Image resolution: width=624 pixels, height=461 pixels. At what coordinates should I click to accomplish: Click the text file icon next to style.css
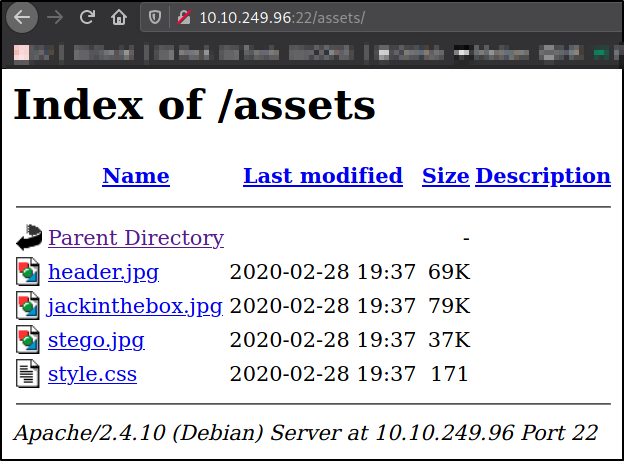27,373
